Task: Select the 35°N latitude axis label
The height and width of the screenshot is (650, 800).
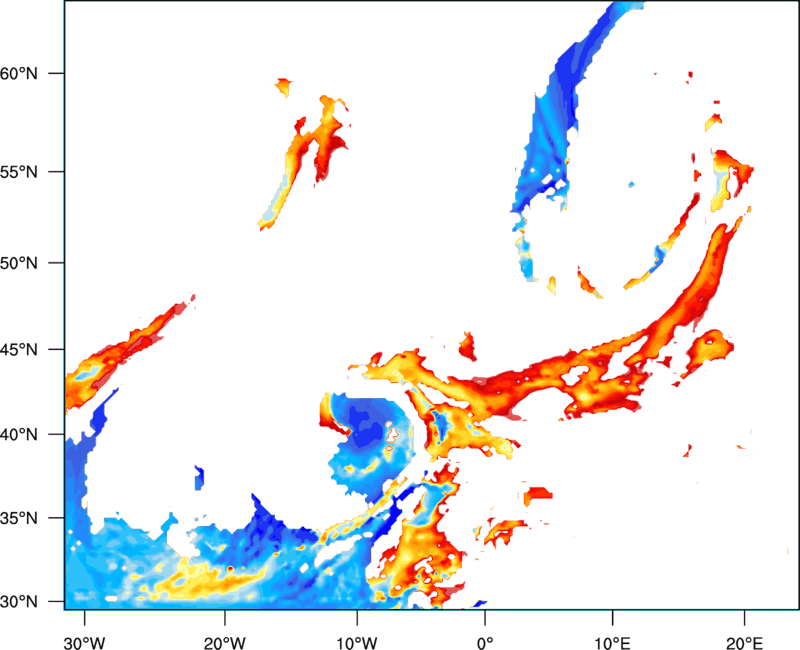Action: 19,518
